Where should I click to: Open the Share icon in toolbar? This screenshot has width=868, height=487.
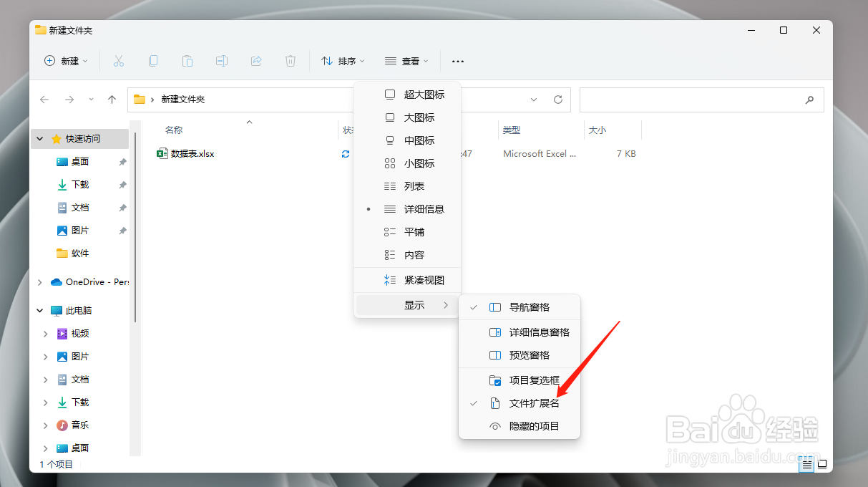tap(256, 61)
